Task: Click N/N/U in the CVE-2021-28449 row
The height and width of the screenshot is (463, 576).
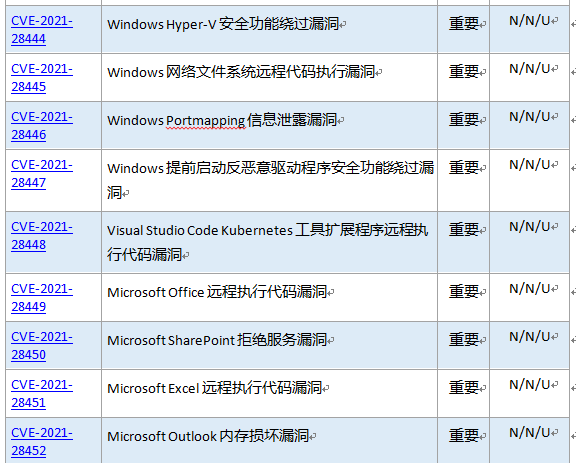Action: 529,289
